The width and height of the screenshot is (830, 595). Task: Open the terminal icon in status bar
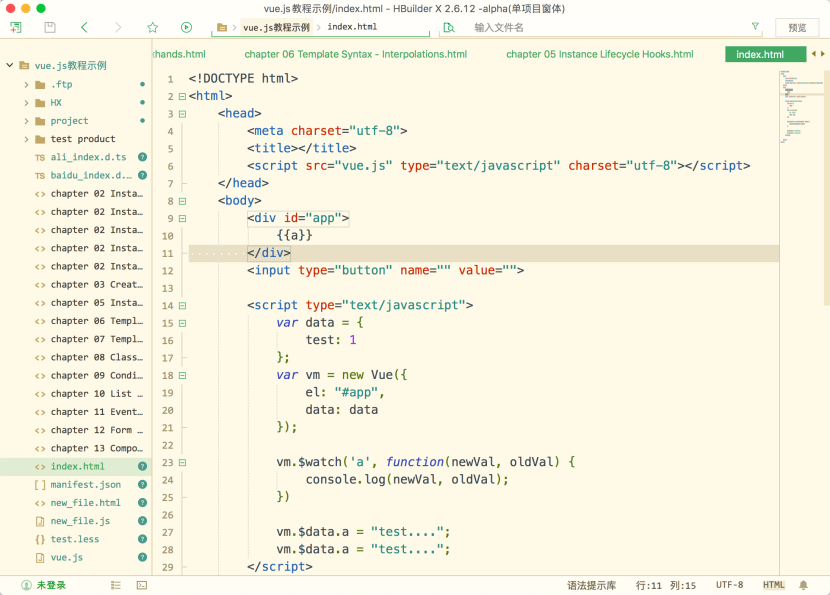[x=142, y=585]
